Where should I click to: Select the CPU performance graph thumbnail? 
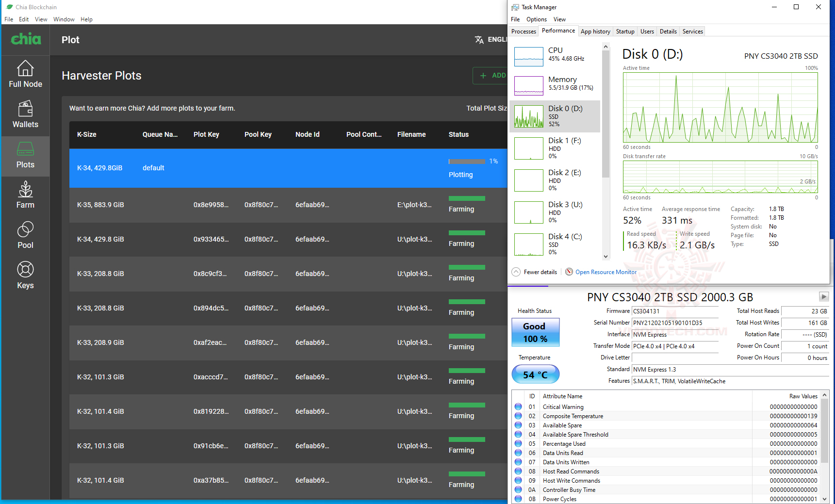point(528,57)
